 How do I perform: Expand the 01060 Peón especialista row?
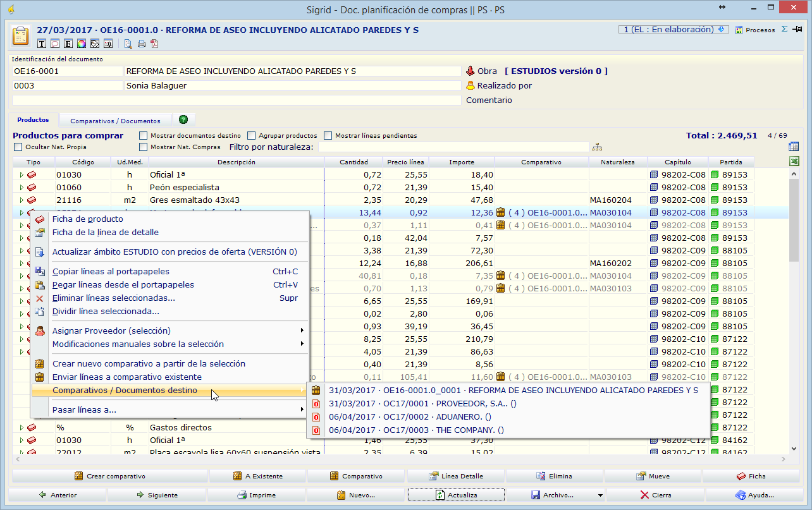pyautogui.click(x=22, y=187)
